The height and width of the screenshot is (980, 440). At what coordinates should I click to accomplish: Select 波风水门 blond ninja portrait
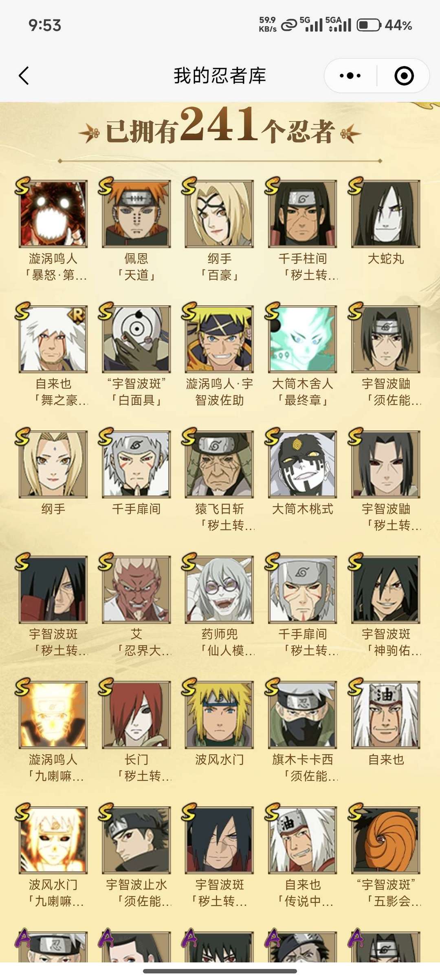click(x=219, y=714)
